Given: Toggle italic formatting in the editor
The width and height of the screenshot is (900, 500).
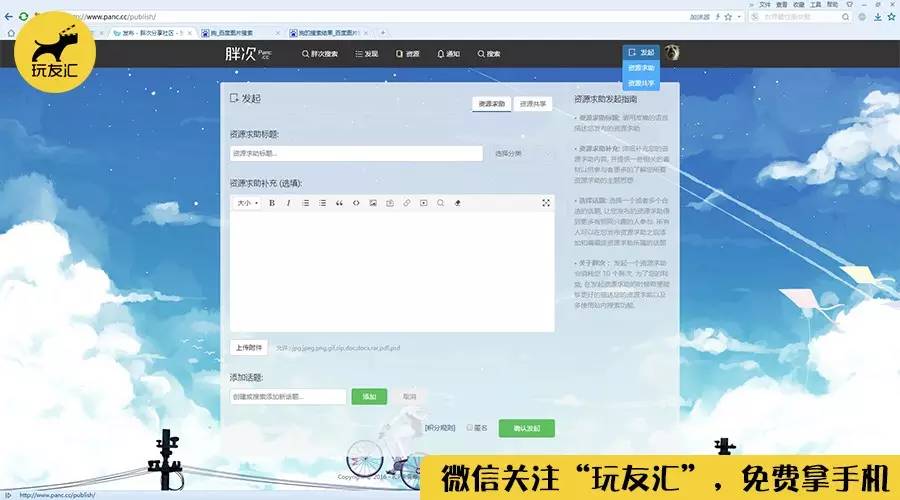Looking at the screenshot, I should [x=289, y=203].
